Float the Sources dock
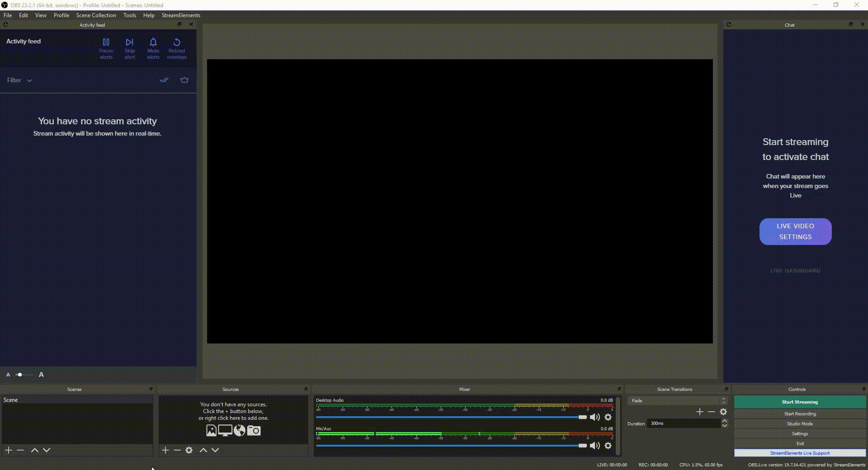 [306, 389]
